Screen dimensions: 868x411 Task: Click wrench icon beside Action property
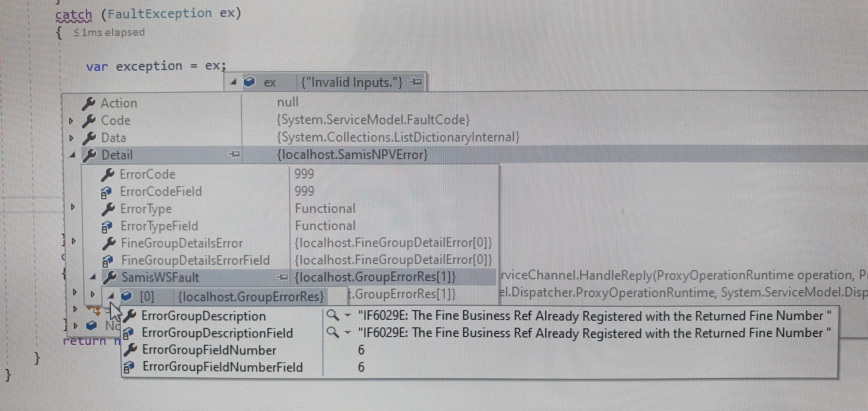89,104
